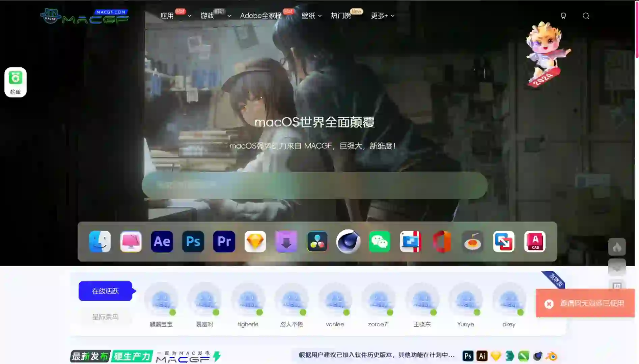Image resolution: width=639 pixels, height=364 pixels.
Task: Select the Blender icon in the footer
Action: coord(552,356)
